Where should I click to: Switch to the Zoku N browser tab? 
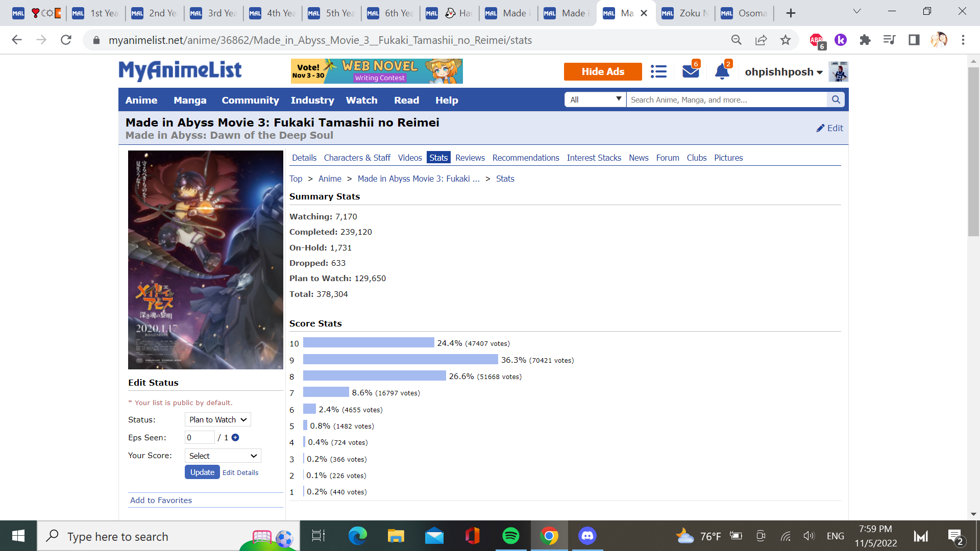click(x=685, y=13)
